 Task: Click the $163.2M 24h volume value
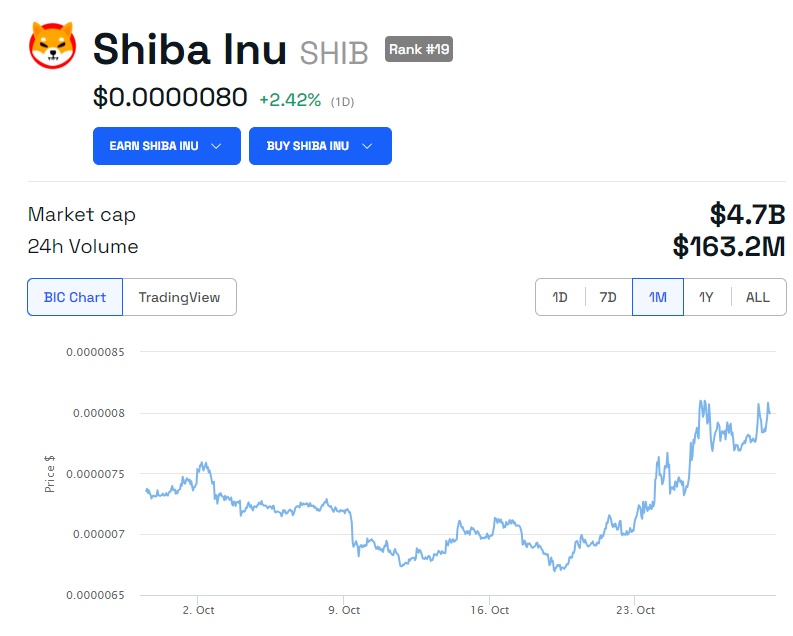728,246
